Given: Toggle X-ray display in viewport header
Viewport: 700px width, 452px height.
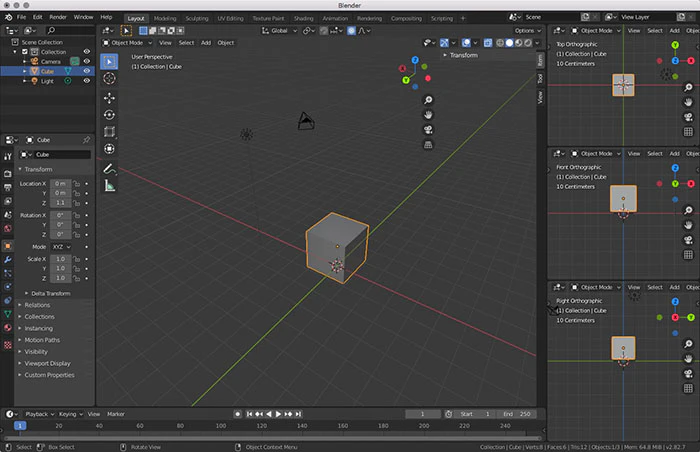Looking at the screenshot, I should click(x=488, y=43).
